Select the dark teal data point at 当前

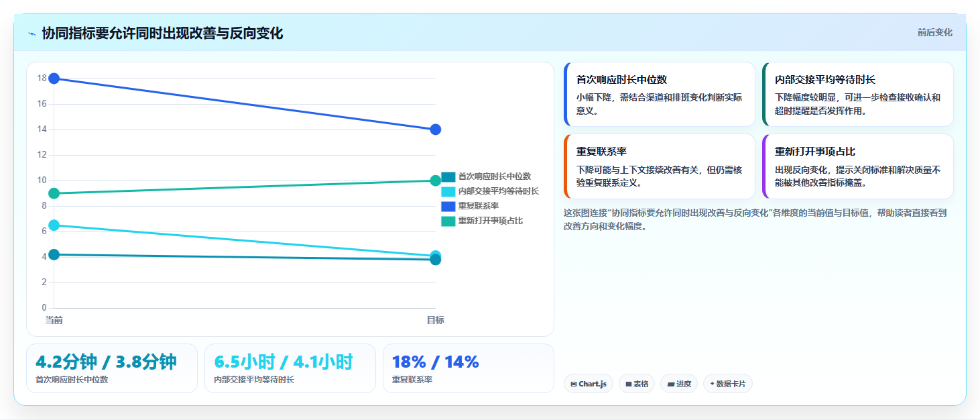pyautogui.click(x=54, y=254)
